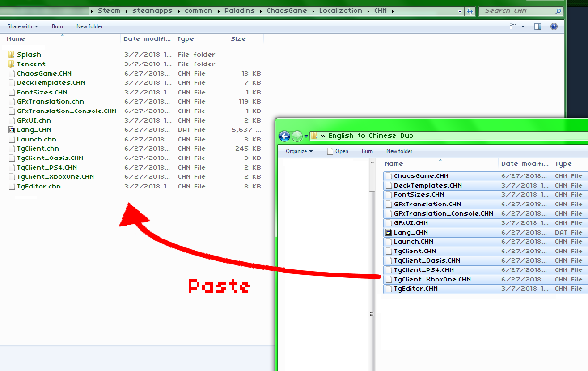Screen dimensions: 588x371
Task: Open recent pages dropdown beside forward arrow
Action: pyautogui.click(x=306, y=136)
